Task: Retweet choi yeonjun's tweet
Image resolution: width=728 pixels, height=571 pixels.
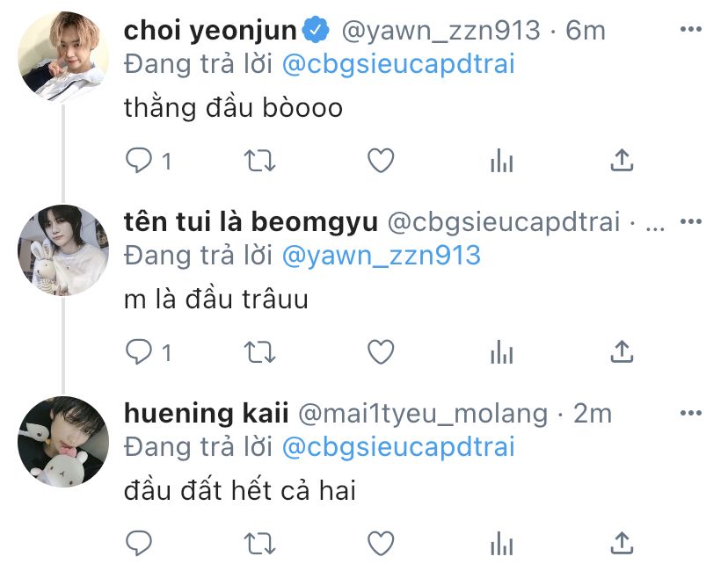Action: (x=260, y=161)
